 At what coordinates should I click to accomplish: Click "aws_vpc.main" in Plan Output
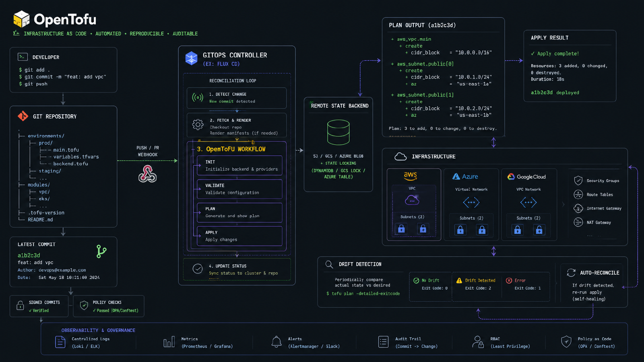pyautogui.click(x=414, y=39)
